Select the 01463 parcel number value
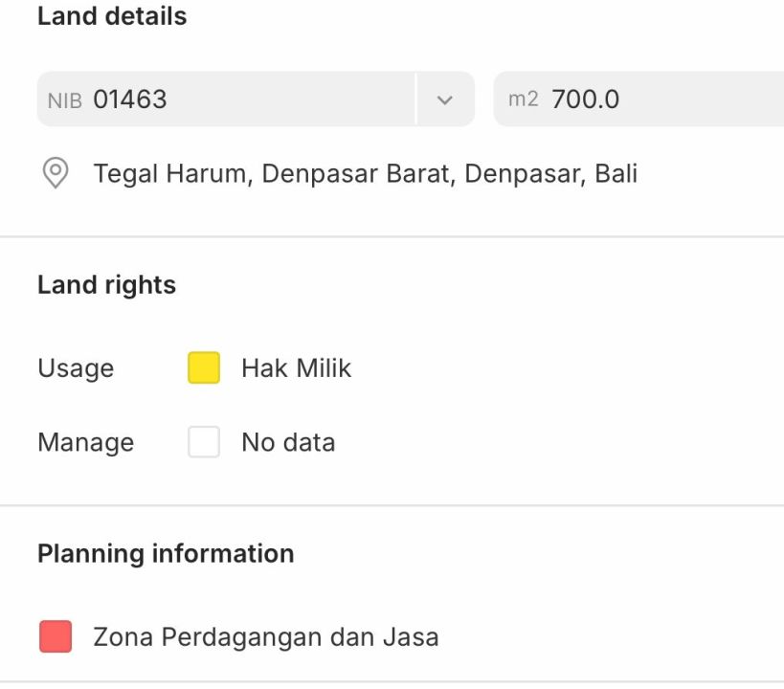Image resolution: width=784 pixels, height=689 pixels. click(x=130, y=99)
